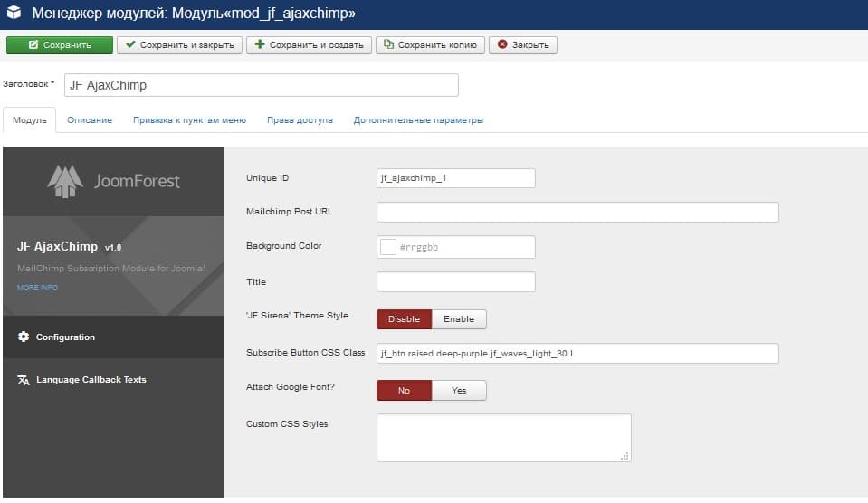Click the red X icon on Закрыть
The width and height of the screenshot is (868, 503).
coord(502,44)
